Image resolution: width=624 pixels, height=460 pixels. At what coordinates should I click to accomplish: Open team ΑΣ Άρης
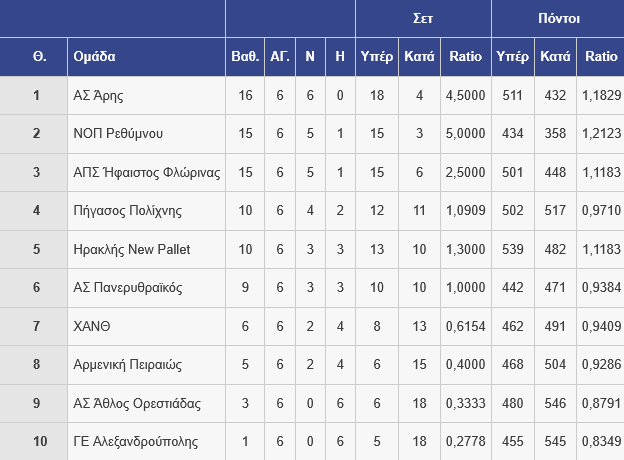[x=98, y=96]
